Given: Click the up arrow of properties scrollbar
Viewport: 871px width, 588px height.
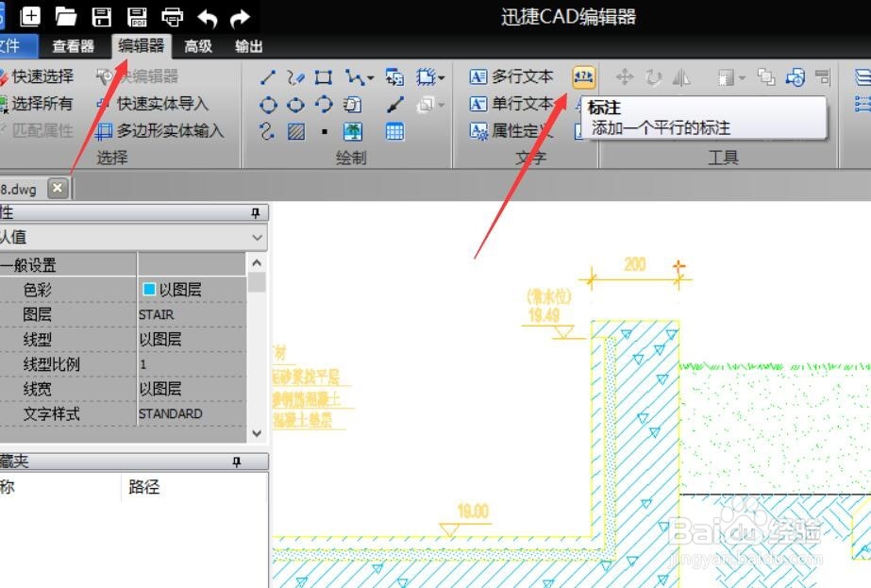Looking at the screenshot, I should [x=257, y=263].
